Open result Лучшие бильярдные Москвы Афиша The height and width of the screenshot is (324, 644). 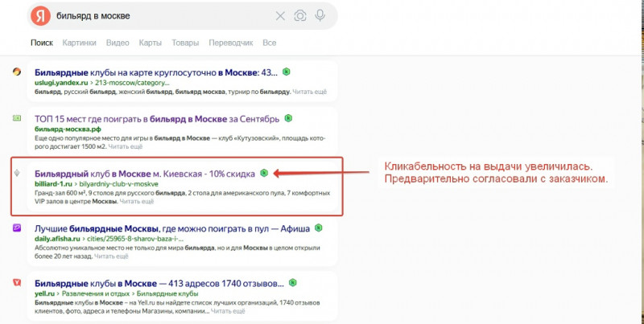click(x=172, y=228)
